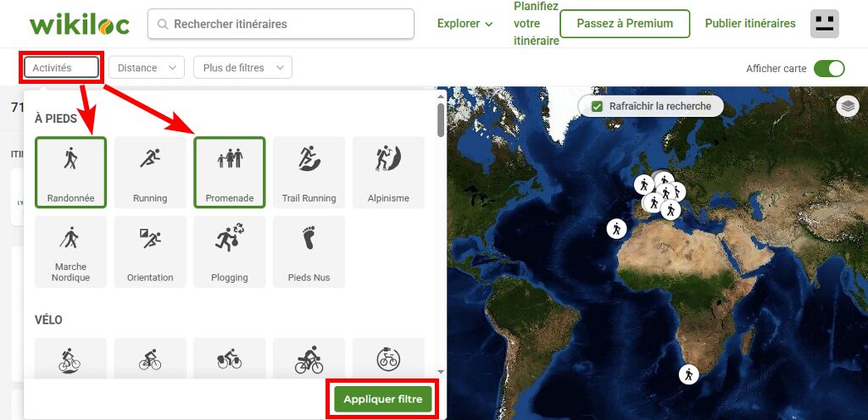Select the mountain bike activity icon
This screenshot has height=420, width=868.
pos(70,359)
